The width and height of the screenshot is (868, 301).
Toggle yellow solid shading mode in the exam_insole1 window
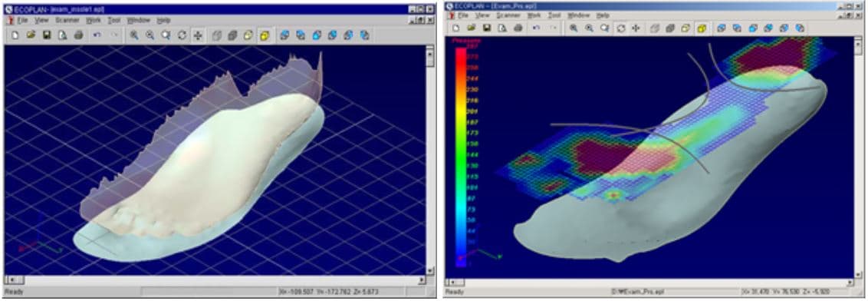tap(265, 35)
